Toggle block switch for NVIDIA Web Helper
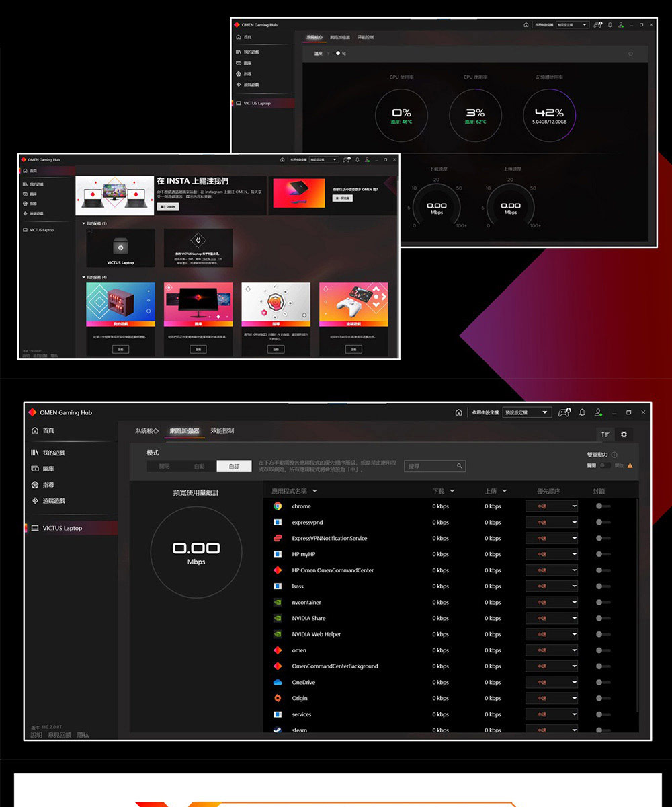 pos(603,634)
